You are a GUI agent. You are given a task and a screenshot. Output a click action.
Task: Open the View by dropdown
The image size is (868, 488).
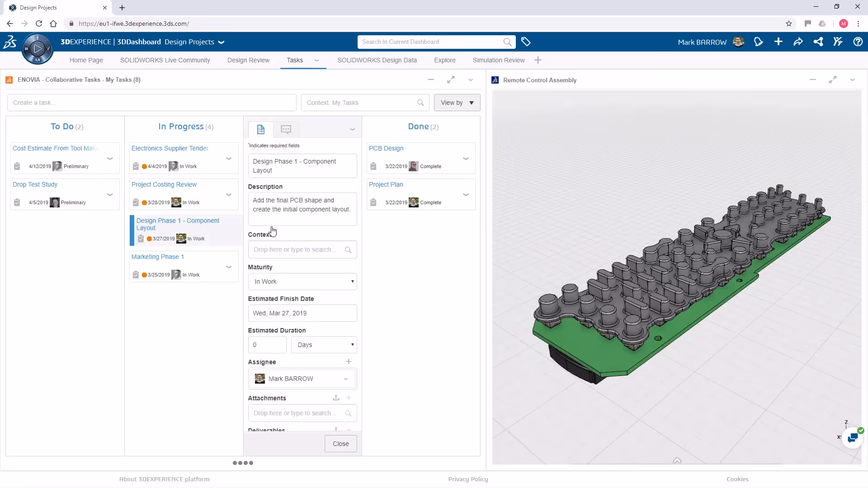[457, 103]
